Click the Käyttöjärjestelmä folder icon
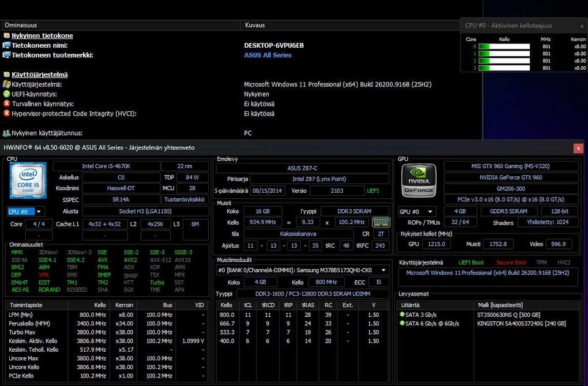The height and width of the screenshot is (386, 588). pos(6,75)
